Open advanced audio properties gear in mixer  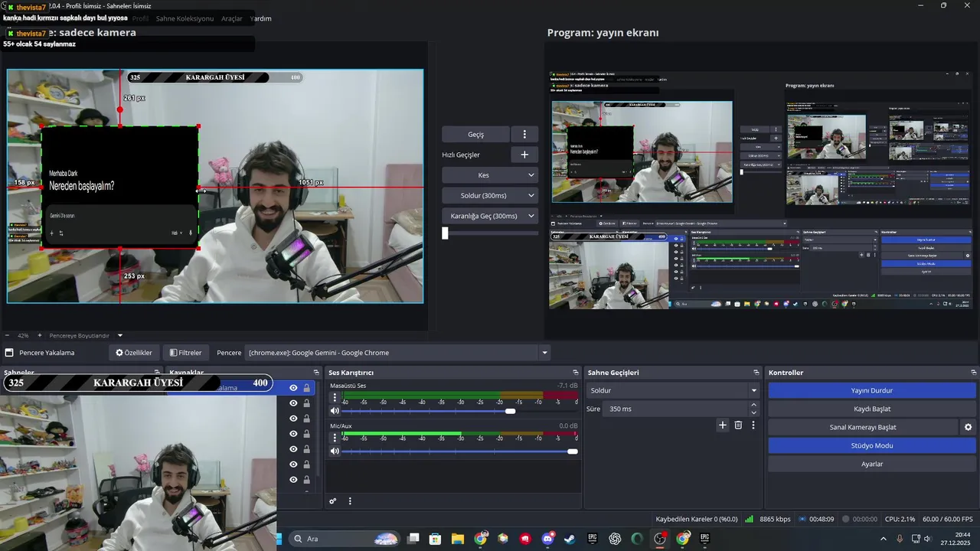[333, 501]
